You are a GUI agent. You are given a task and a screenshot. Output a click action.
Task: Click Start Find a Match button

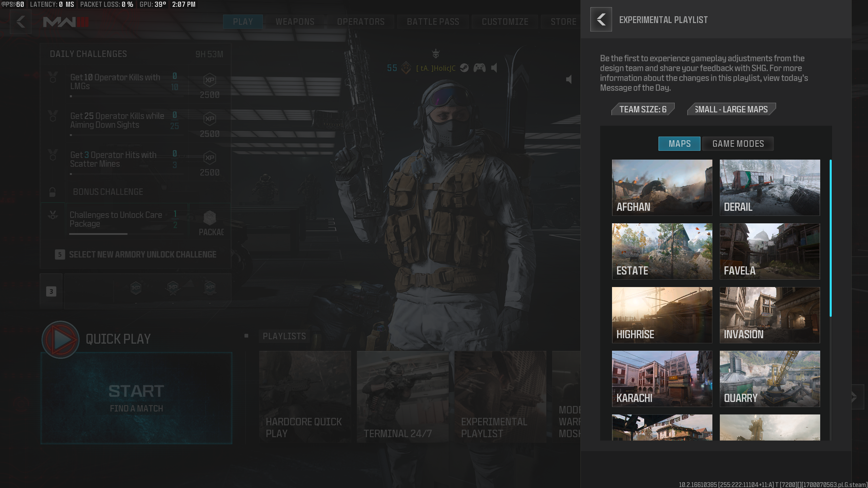pyautogui.click(x=136, y=398)
